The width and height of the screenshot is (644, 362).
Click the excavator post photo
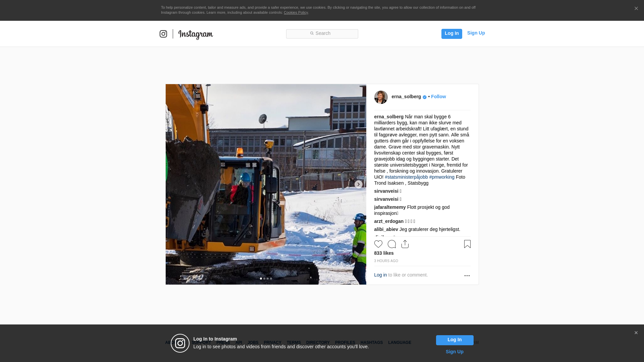pyautogui.click(x=266, y=184)
